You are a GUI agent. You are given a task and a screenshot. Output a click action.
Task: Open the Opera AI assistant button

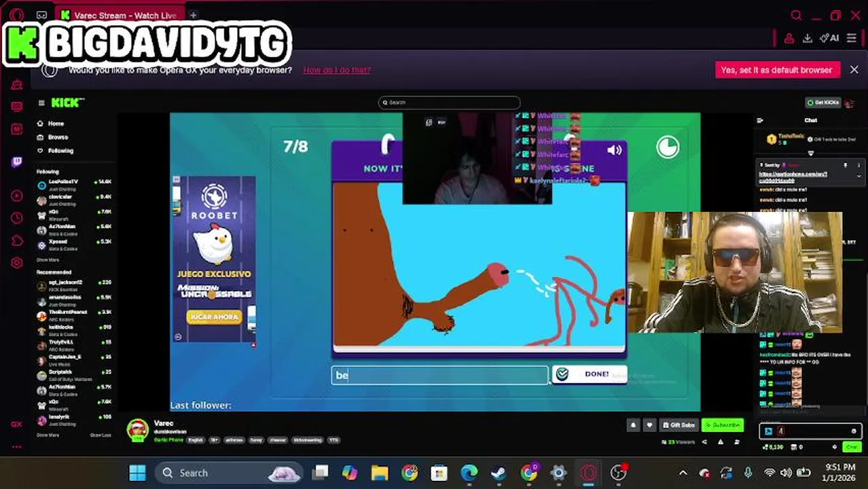[829, 39]
